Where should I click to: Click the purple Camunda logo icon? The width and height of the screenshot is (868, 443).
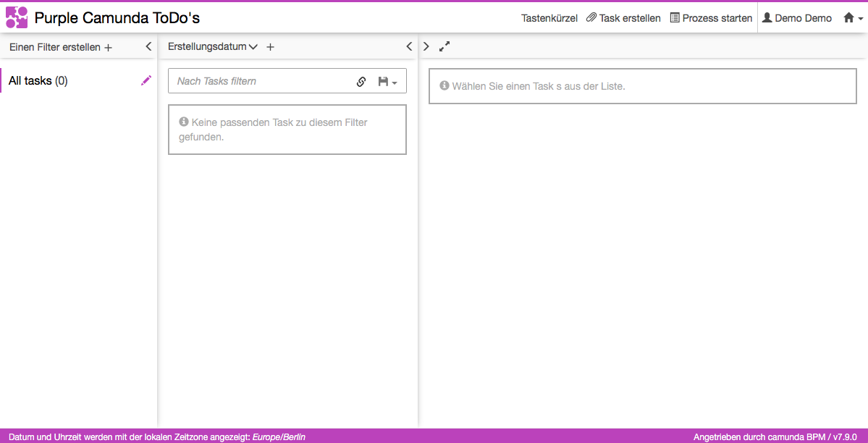[x=17, y=17]
